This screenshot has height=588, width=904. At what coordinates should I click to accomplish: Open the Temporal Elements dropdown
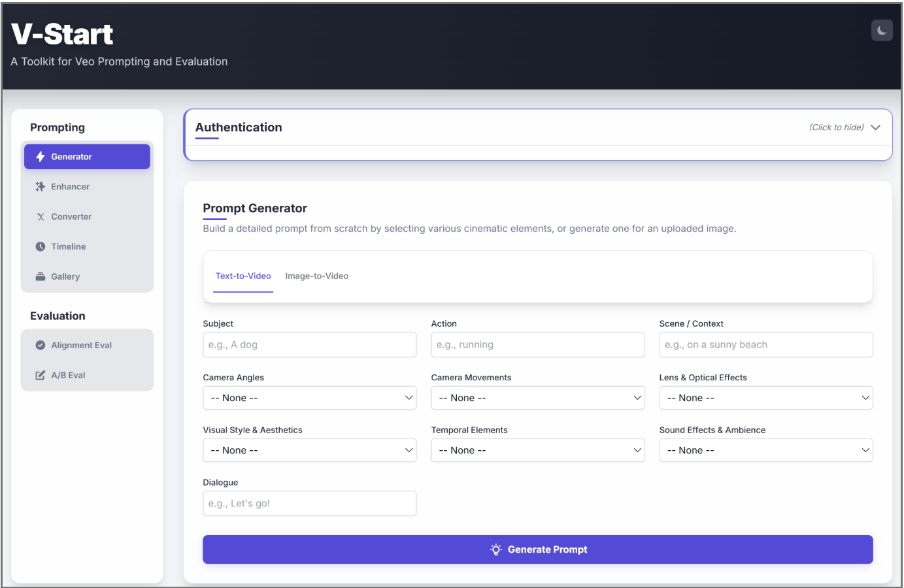[538, 450]
